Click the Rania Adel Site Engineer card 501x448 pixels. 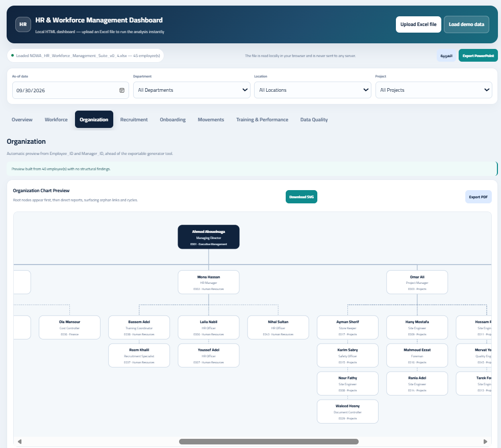pos(417,384)
